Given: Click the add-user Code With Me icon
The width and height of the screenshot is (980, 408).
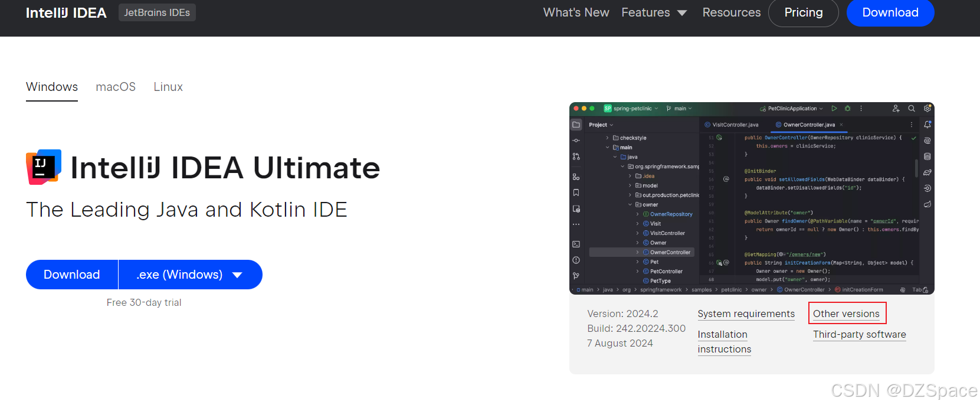Looking at the screenshot, I should click(x=896, y=109).
